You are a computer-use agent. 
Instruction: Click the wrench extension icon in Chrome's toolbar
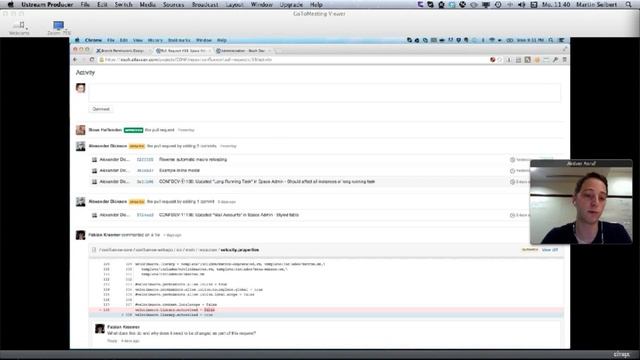pos(555,60)
